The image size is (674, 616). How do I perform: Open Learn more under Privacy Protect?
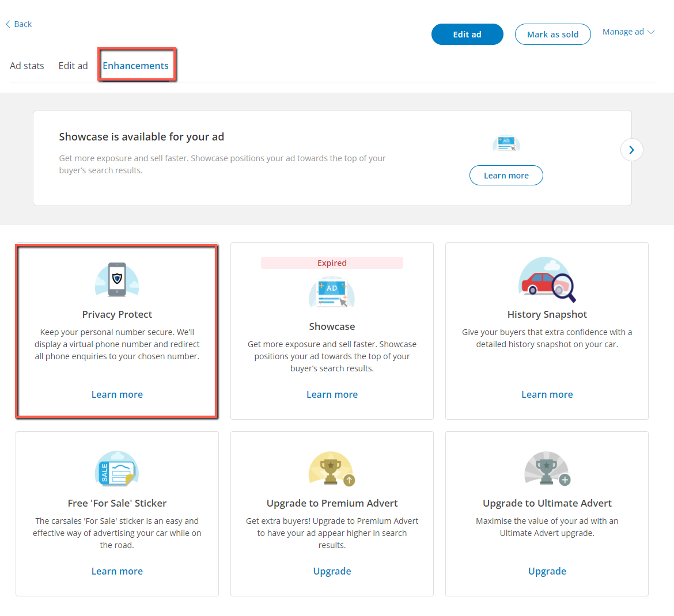(x=117, y=394)
